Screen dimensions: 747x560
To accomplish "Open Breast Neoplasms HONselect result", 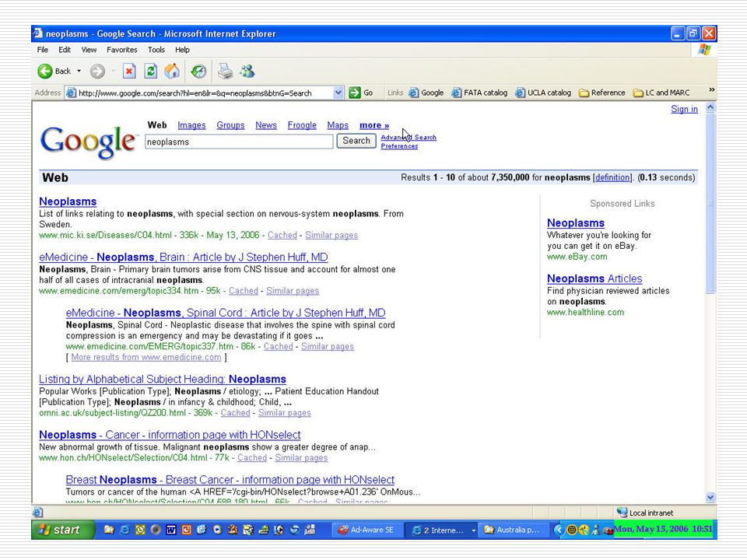I will (230, 480).
